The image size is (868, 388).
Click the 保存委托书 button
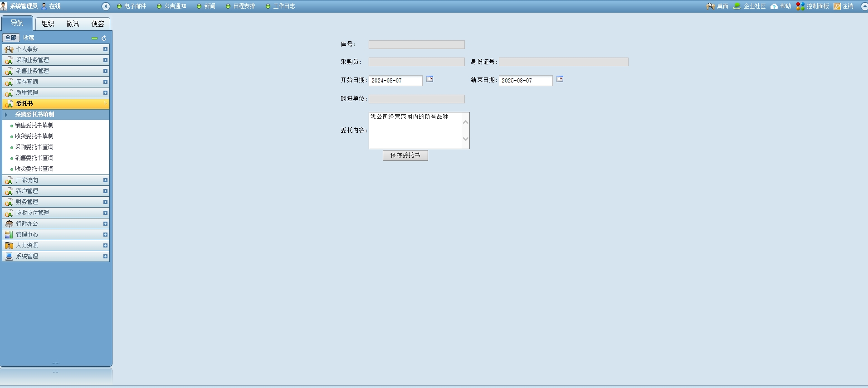pos(405,155)
